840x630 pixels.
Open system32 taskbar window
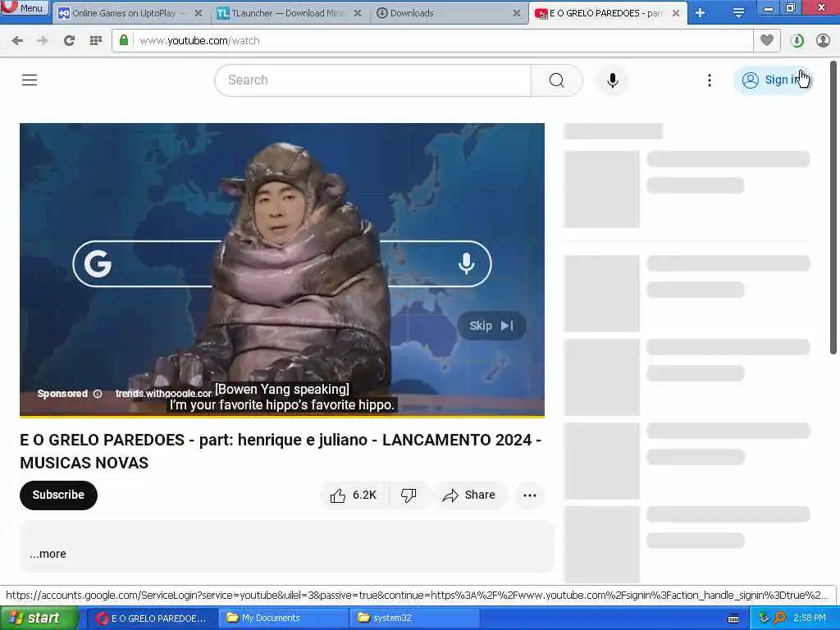coord(414,619)
